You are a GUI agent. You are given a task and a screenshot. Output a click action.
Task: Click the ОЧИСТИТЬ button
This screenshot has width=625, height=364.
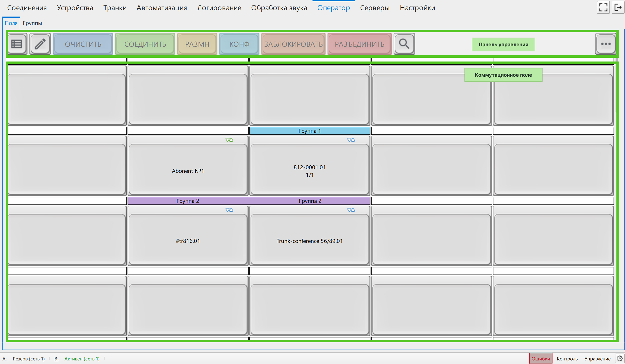(x=83, y=44)
